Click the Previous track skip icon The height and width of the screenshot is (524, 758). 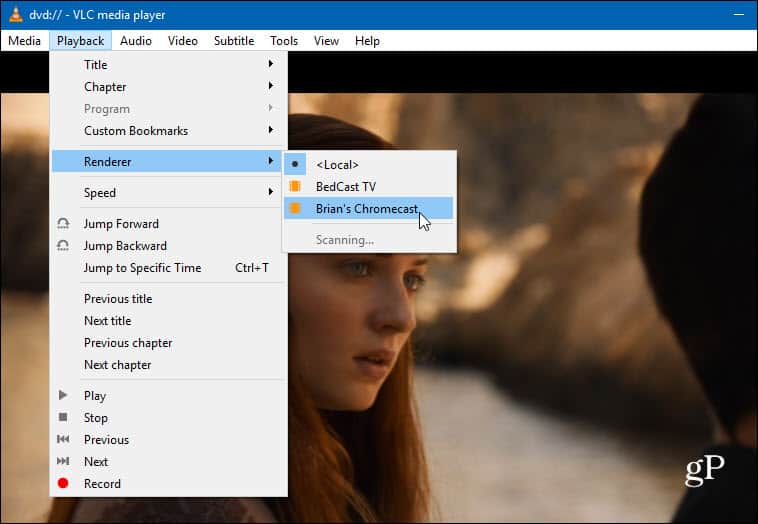coord(63,439)
